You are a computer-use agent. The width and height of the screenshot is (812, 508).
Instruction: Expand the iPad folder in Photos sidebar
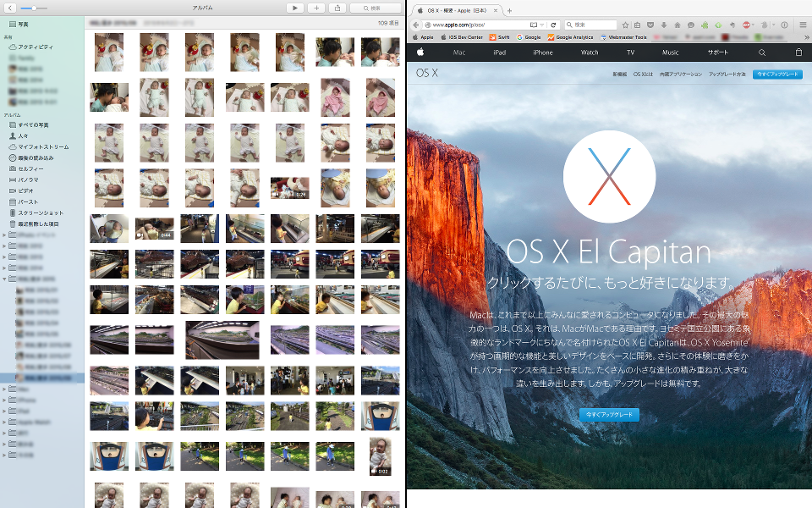(4, 411)
